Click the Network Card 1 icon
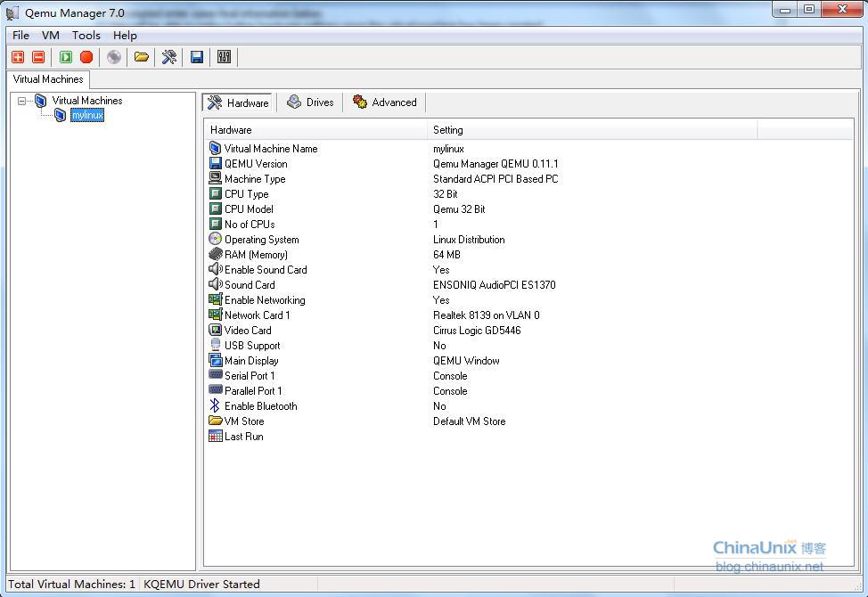Viewport: 868px width, 597px height. pyautogui.click(x=216, y=315)
